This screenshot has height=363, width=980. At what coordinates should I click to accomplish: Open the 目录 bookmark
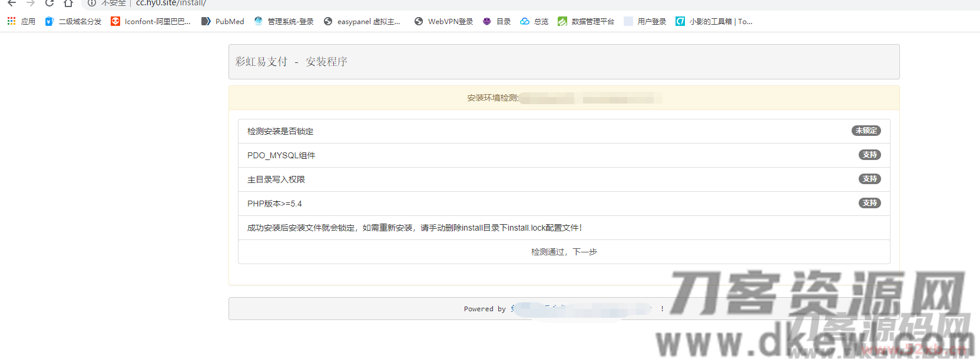click(496, 21)
